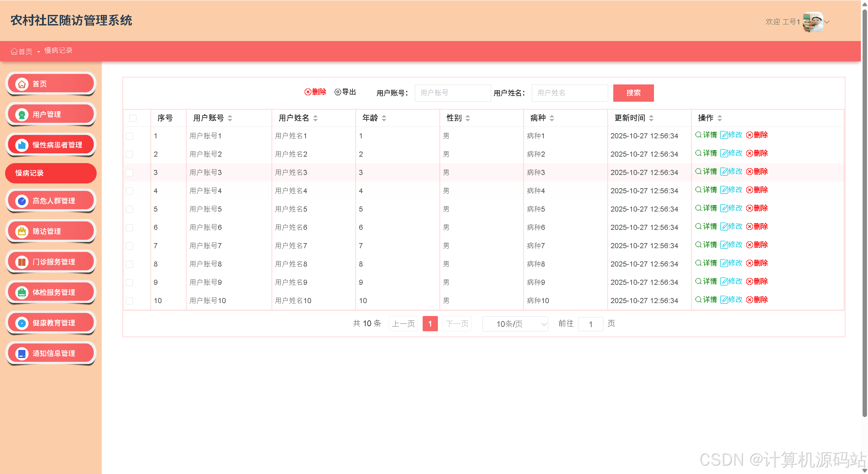Click the sort arrows on the 操作 column
Viewport: 868px width, 474px height.
click(x=720, y=118)
